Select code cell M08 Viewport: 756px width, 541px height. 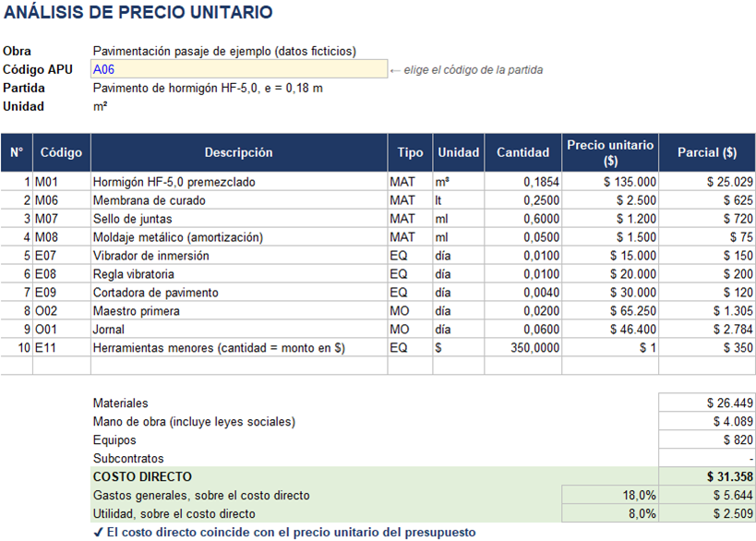point(61,236)
